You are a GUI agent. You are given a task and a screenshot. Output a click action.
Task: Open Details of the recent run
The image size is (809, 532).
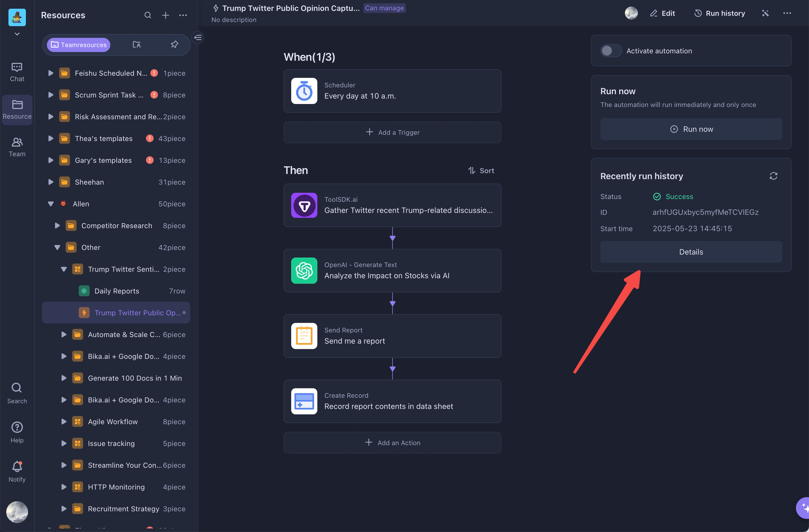pyautogui.click(x=691, y=252)
